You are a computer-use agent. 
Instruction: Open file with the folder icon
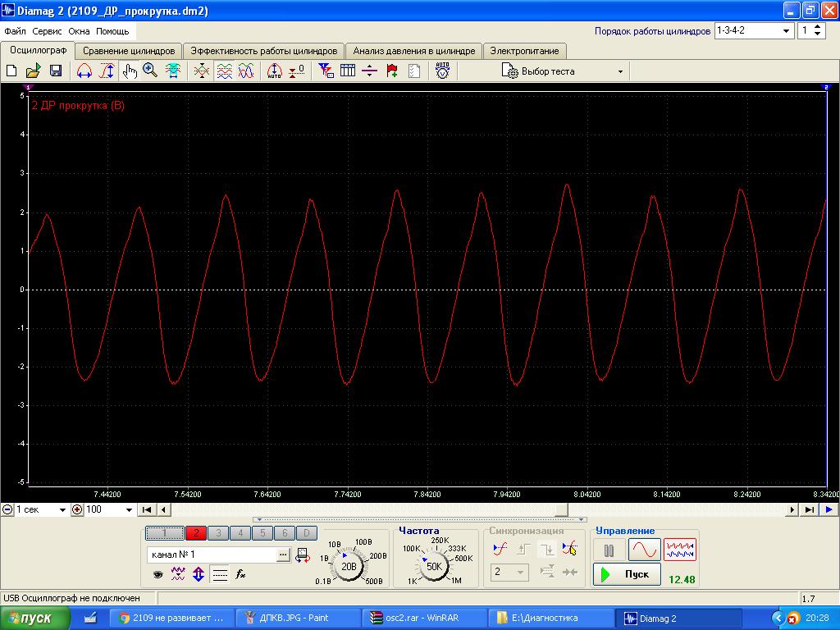34,71
